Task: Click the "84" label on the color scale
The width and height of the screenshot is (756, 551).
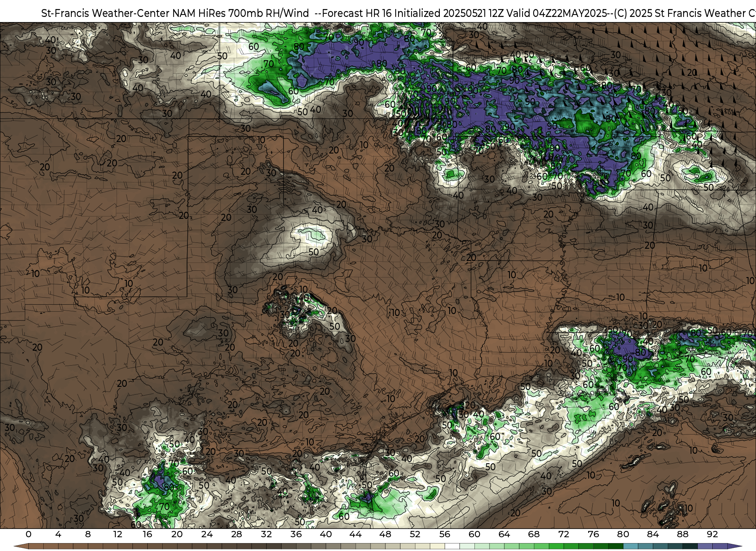Action: 653,534
